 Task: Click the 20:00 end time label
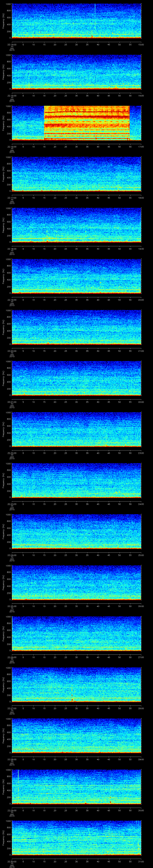[141, 300]
